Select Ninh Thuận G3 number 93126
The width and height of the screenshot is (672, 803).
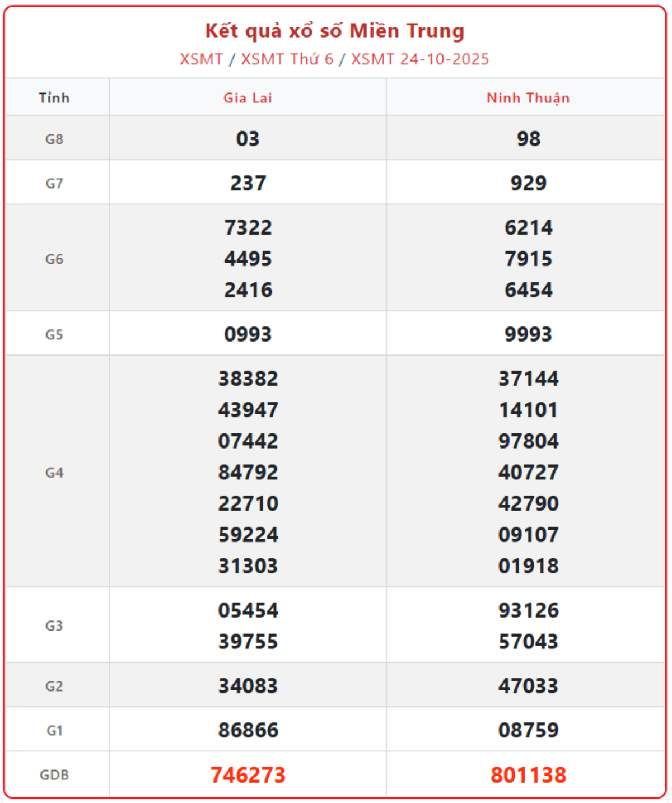point(528,610)
